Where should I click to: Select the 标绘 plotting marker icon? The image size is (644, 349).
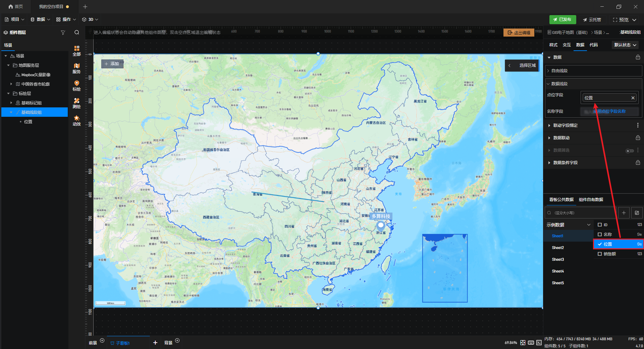pyautogui.click(x=76, y=86)
